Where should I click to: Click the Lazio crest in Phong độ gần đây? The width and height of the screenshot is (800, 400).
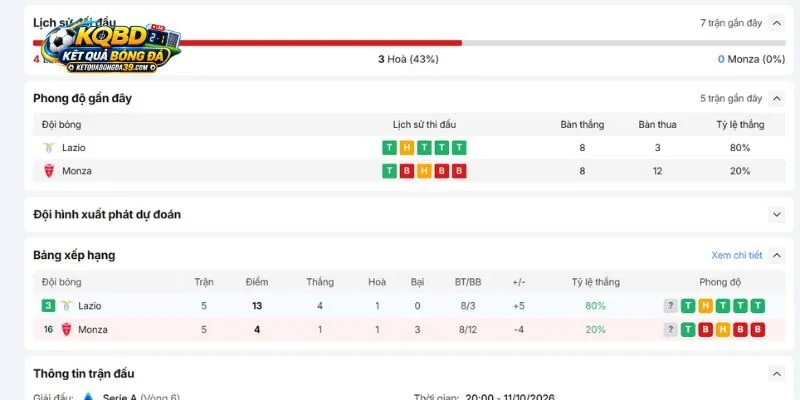tap(49, 148)
